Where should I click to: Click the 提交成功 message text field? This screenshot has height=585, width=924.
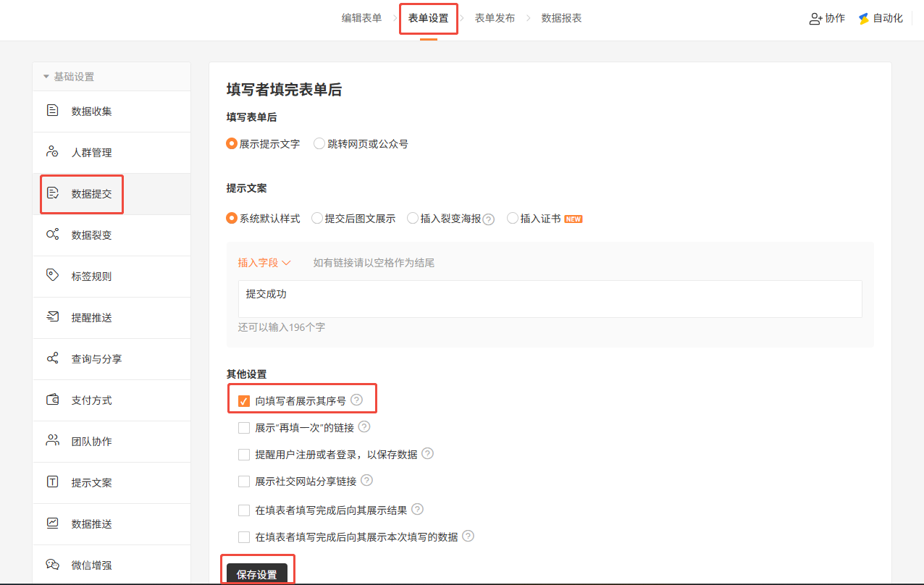pos(550,299)
